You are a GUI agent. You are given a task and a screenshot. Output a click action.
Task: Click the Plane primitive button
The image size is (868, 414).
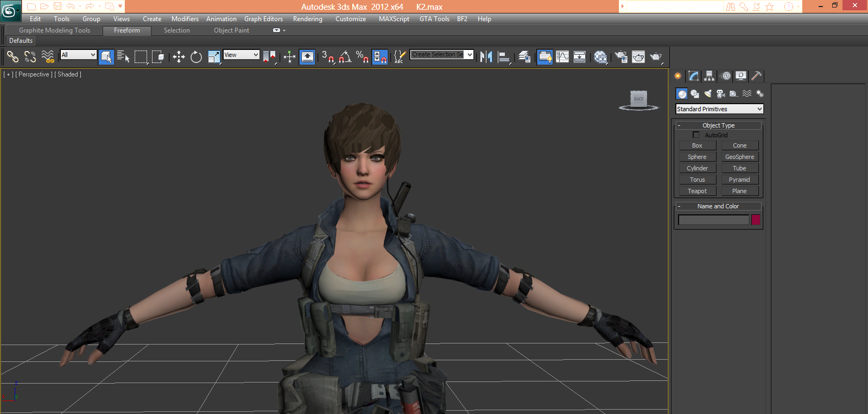coord(740,191)
